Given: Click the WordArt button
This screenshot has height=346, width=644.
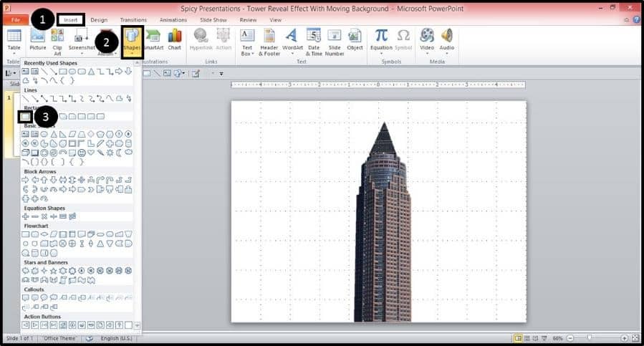Looking at the screenshot, I should (292, 42).
